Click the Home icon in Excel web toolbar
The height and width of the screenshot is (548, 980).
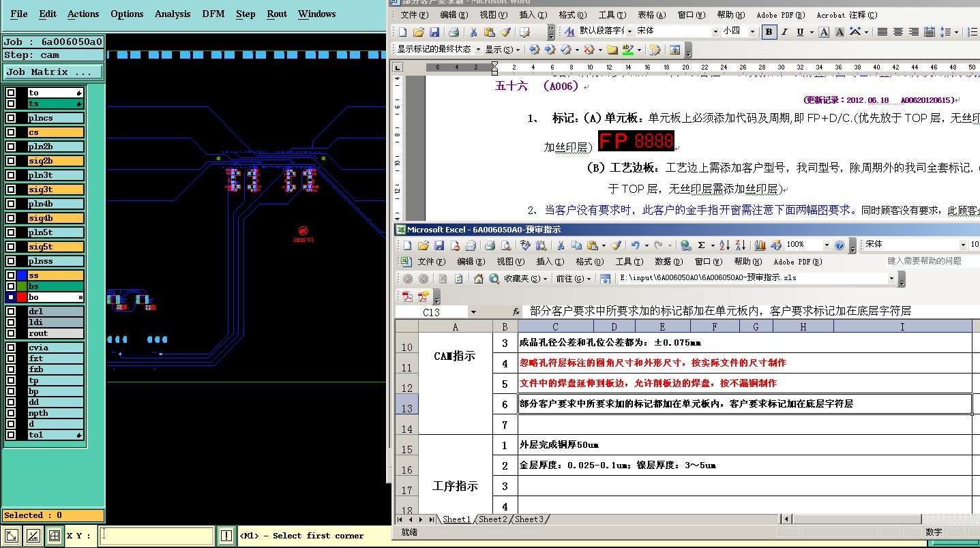[x=478, y=278]
